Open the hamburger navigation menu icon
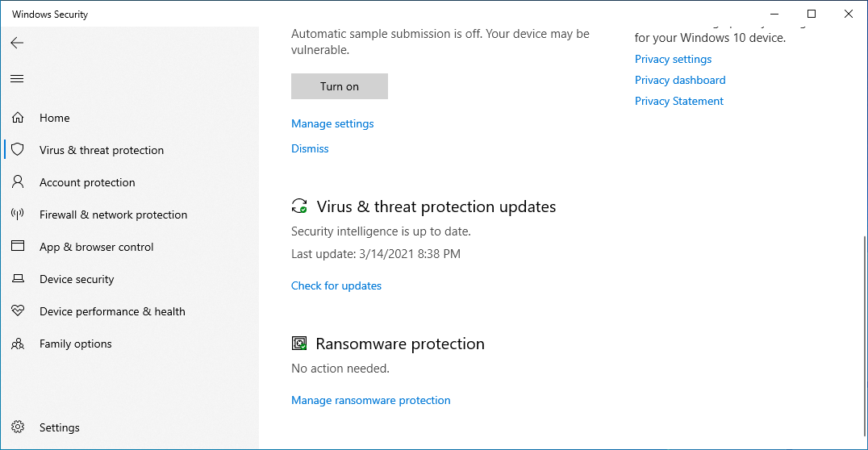868x450 pixels. pos(17,78)
